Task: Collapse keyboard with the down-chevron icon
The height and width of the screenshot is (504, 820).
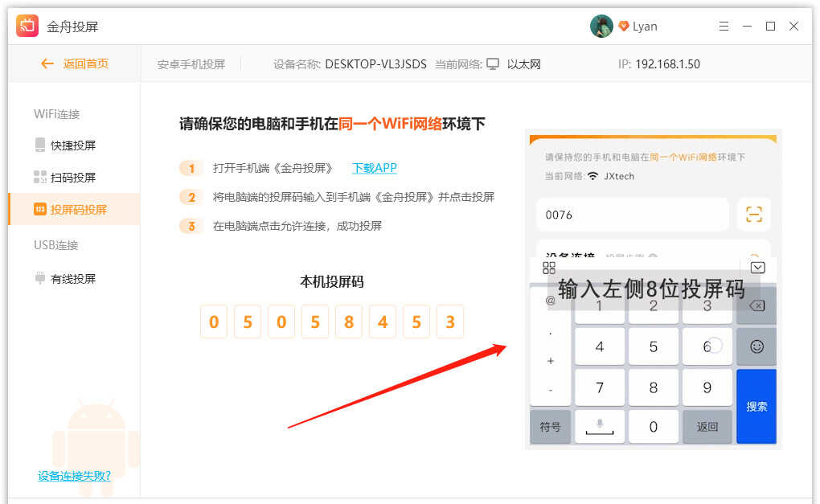Action: point(758,268)
